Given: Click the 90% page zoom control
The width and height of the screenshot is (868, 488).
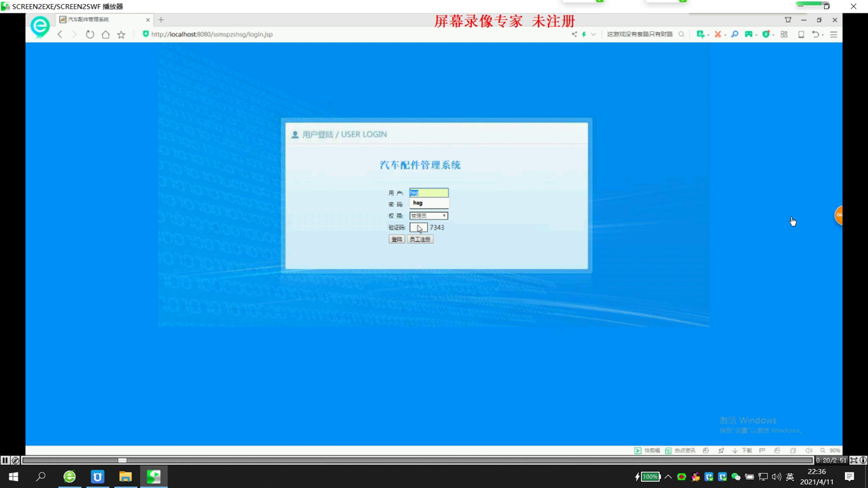Looking at the screenshot, I should click(830, 450).
